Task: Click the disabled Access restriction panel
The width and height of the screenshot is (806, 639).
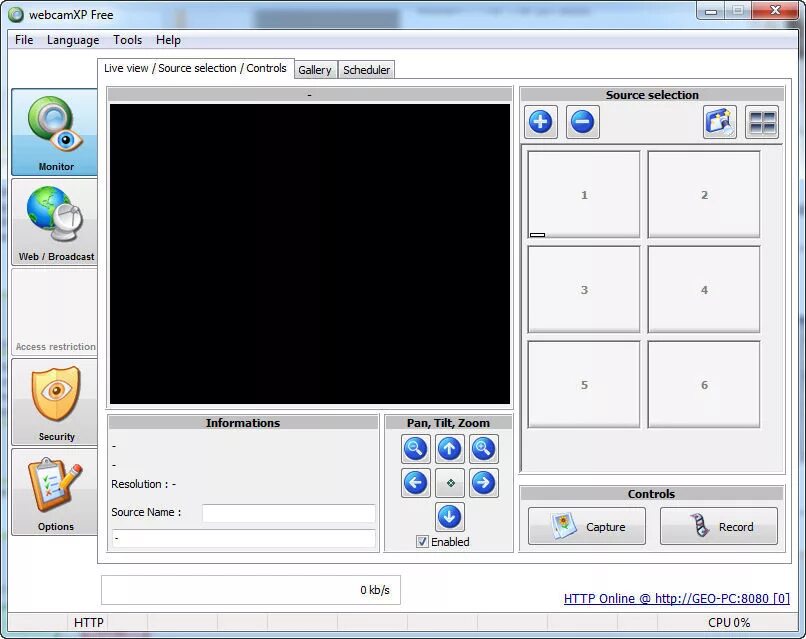Action: [x=55, y=312]
